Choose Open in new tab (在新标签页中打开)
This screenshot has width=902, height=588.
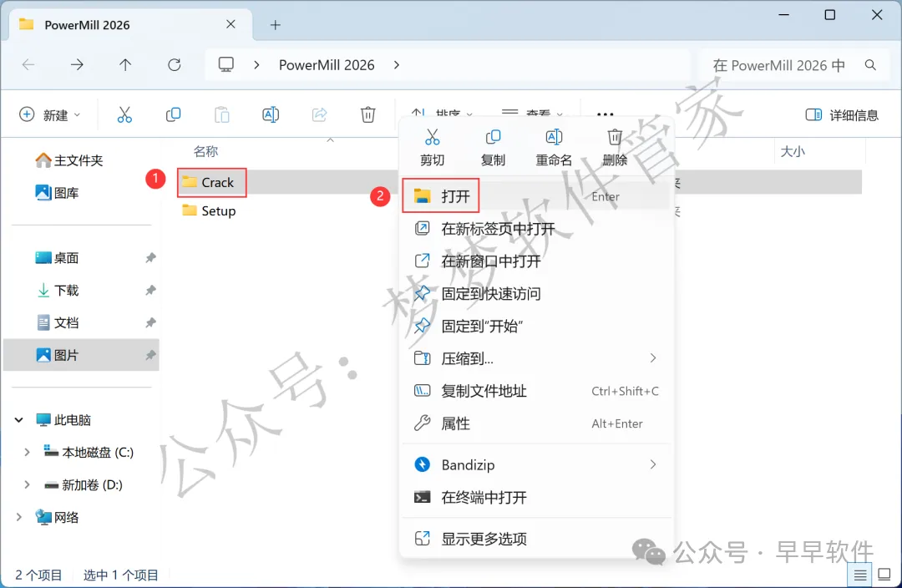pos(535,229)
